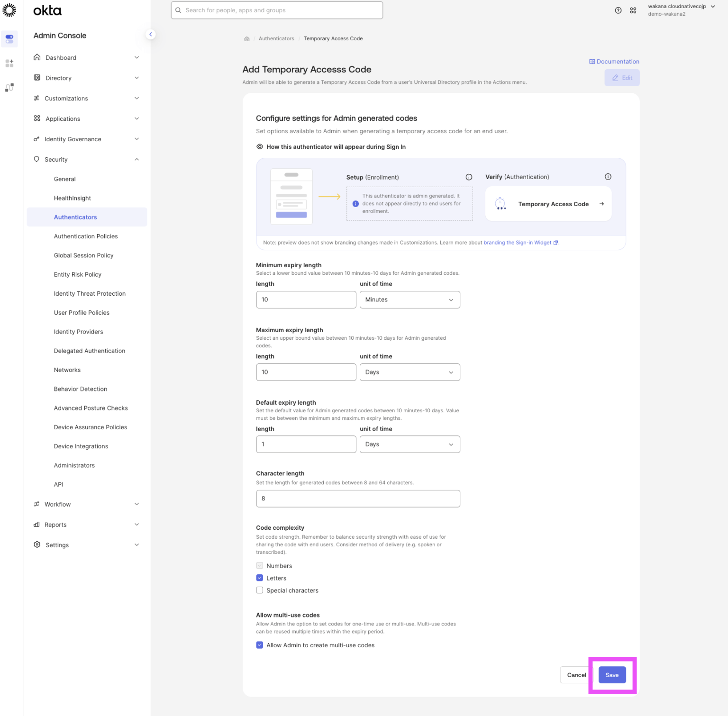This screenshot has width=728, height=716.
Task: Open the branding the Sign-in Widget link
Action: point(517,242)
